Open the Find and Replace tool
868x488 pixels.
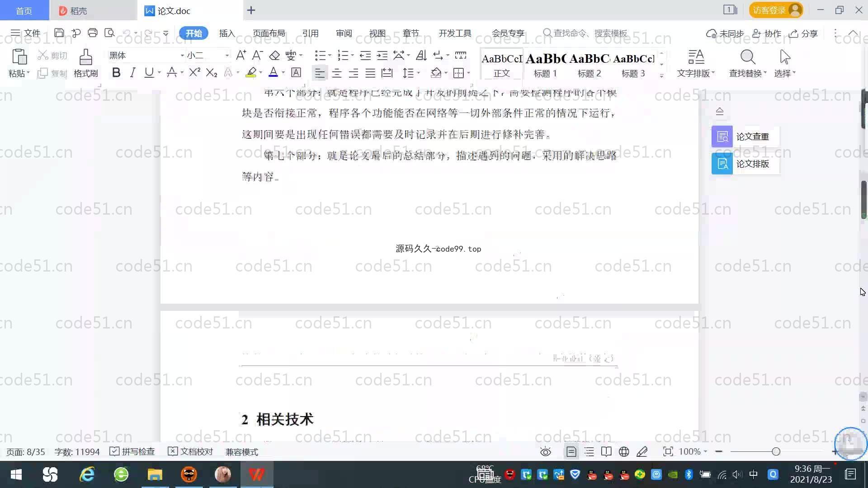coord(748,63)
